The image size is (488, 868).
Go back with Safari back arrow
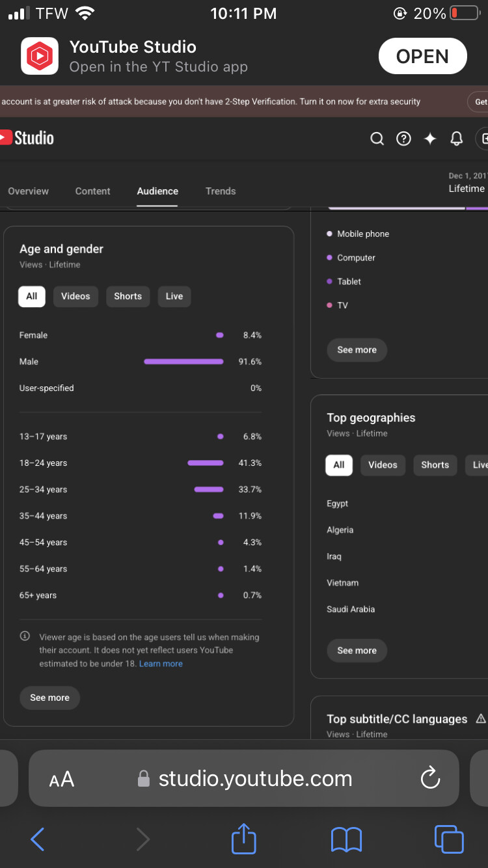[x=38, y=839]
